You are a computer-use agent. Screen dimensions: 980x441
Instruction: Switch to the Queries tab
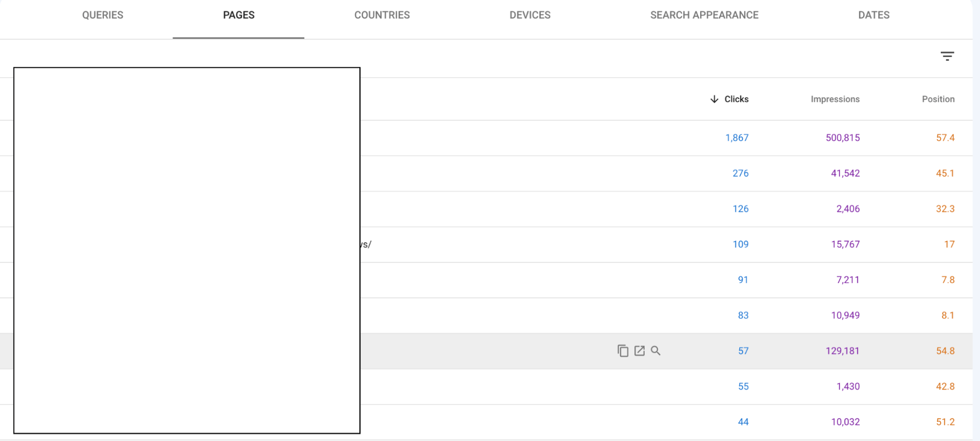[102, 15]
